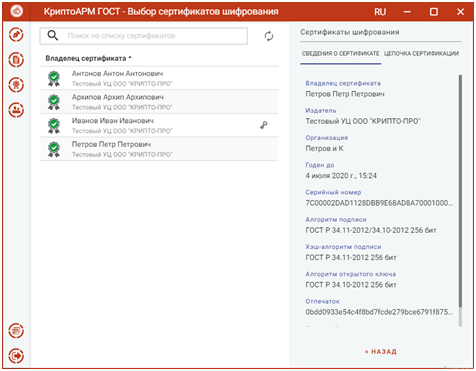Viewport: 476px width, 371px height.
Task: Open the operations journal icon in sidebar
Action: (16, 331)
